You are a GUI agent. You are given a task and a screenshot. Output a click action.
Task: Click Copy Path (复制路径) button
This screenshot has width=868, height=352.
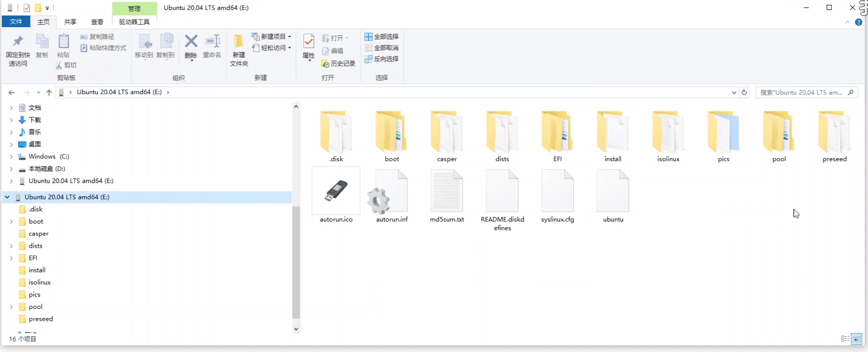[97, 37]
